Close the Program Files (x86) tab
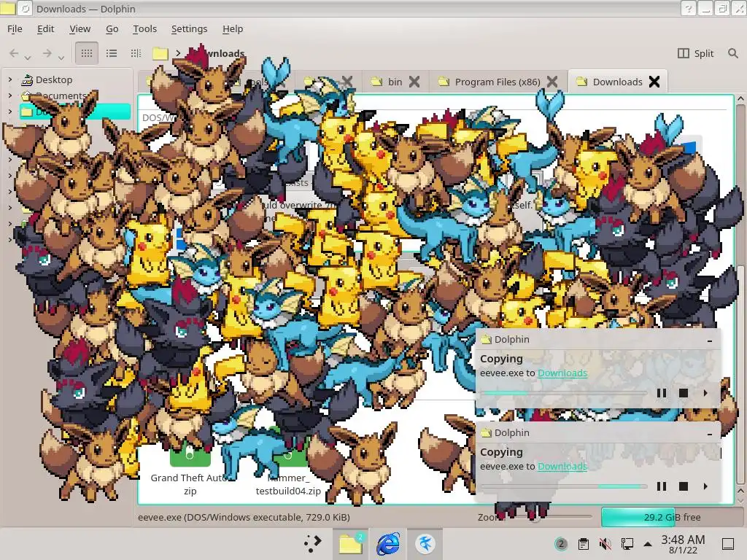 (x=552, y=82)
